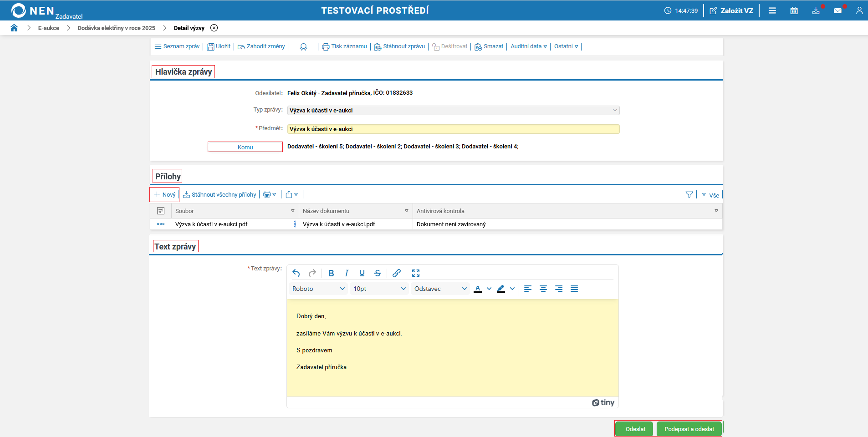Open the messages envelope icon

837,10
